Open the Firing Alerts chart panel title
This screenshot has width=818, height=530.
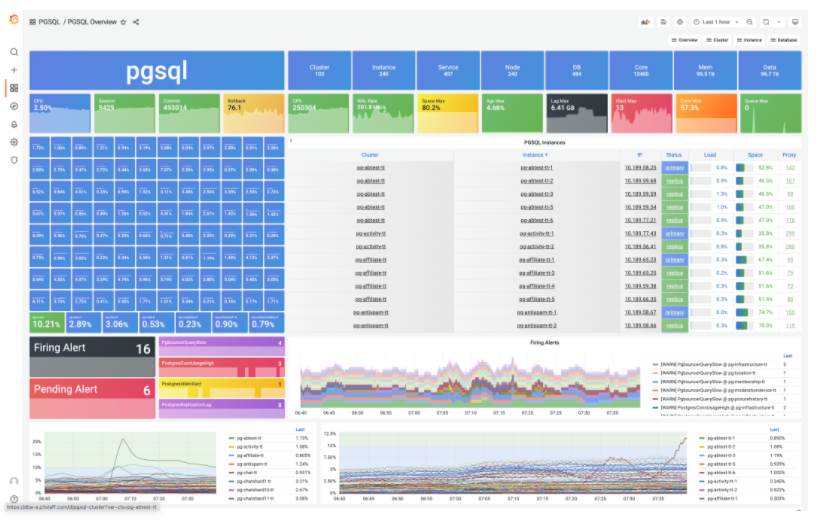click(x=545, y=343)
